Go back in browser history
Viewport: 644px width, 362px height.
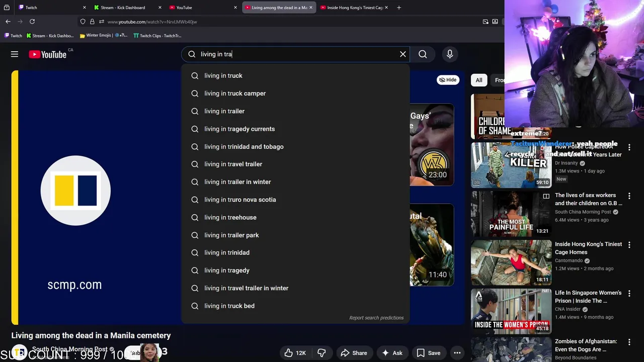[8, 22]
